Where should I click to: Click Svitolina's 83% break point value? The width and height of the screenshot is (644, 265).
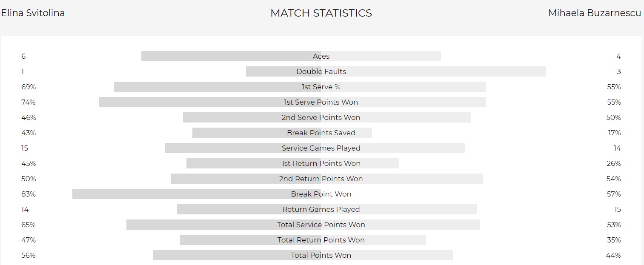29,194
